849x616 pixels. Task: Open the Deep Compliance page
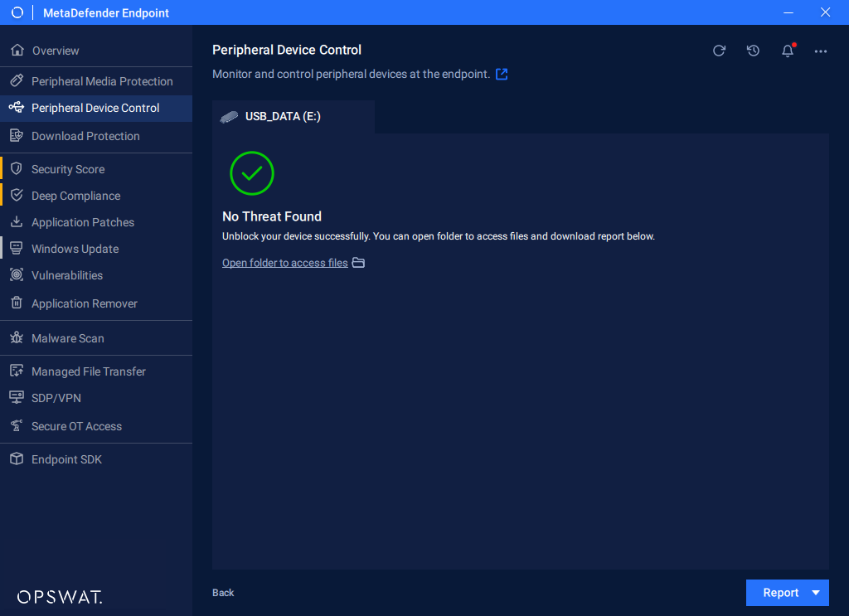96,196
